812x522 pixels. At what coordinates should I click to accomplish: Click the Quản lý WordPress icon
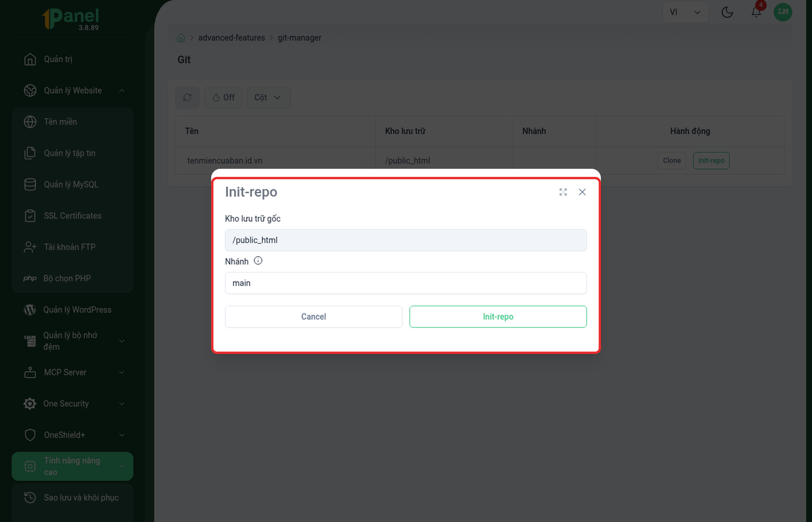tap(30, 310)
